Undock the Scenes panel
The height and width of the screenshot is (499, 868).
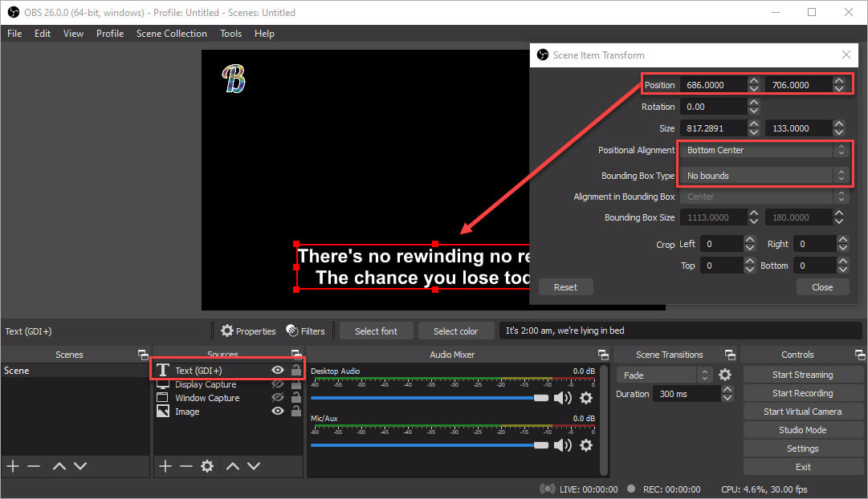143,355
